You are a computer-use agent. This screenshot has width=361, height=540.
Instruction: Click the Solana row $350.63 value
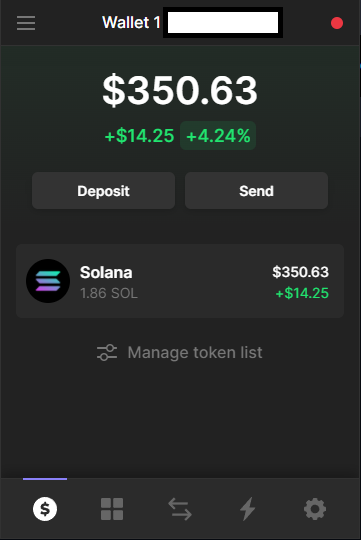click(x=300, y=272)
